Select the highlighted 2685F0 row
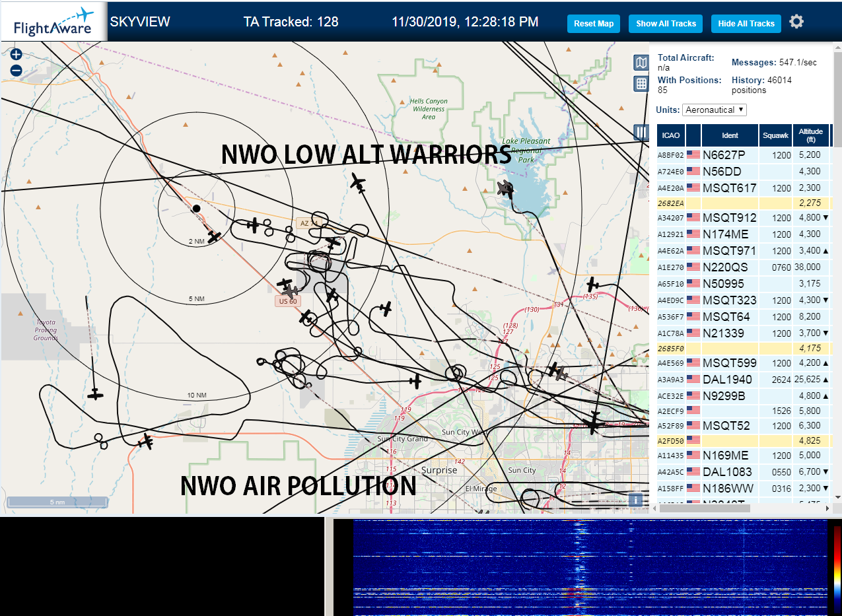Viewport: 842px width, 616px height. tap(744, 348)
